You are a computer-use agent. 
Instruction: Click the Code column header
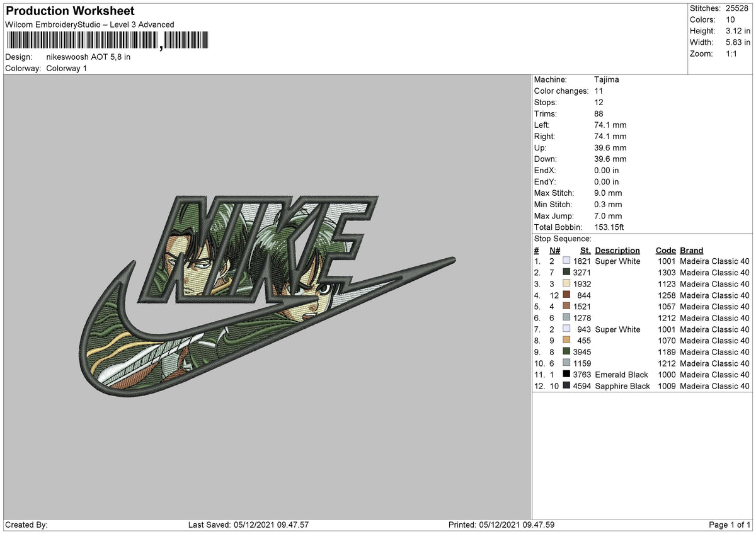pos(665,250)
